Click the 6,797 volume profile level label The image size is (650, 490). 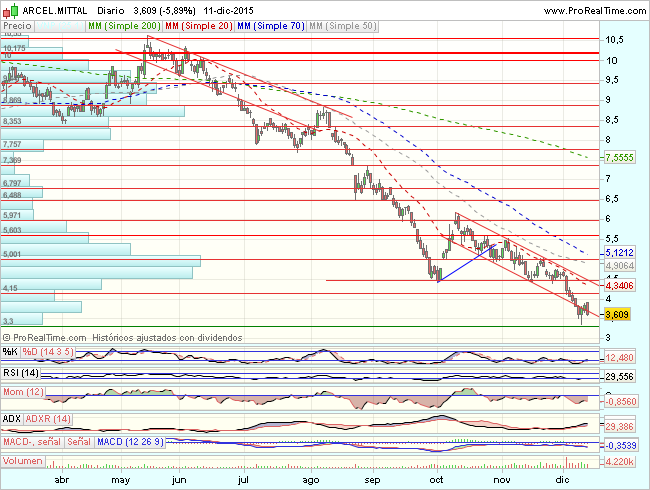pos(12,183)
